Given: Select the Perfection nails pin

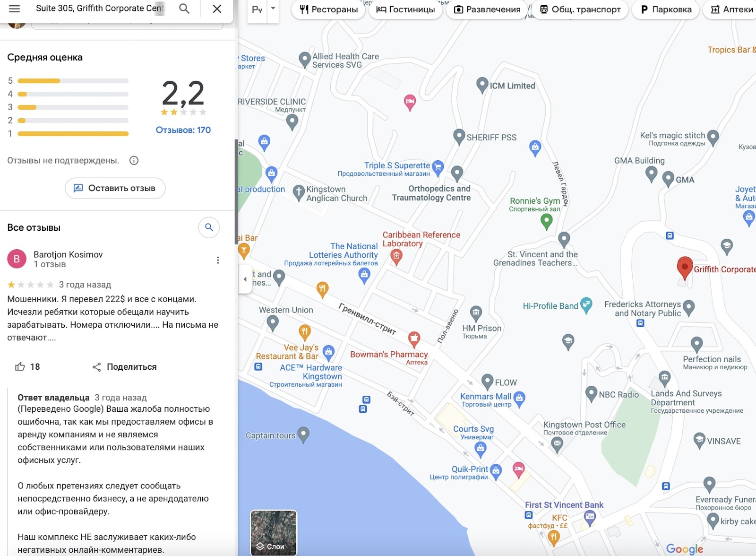Looking at the screenshot, I should (696, 345).
